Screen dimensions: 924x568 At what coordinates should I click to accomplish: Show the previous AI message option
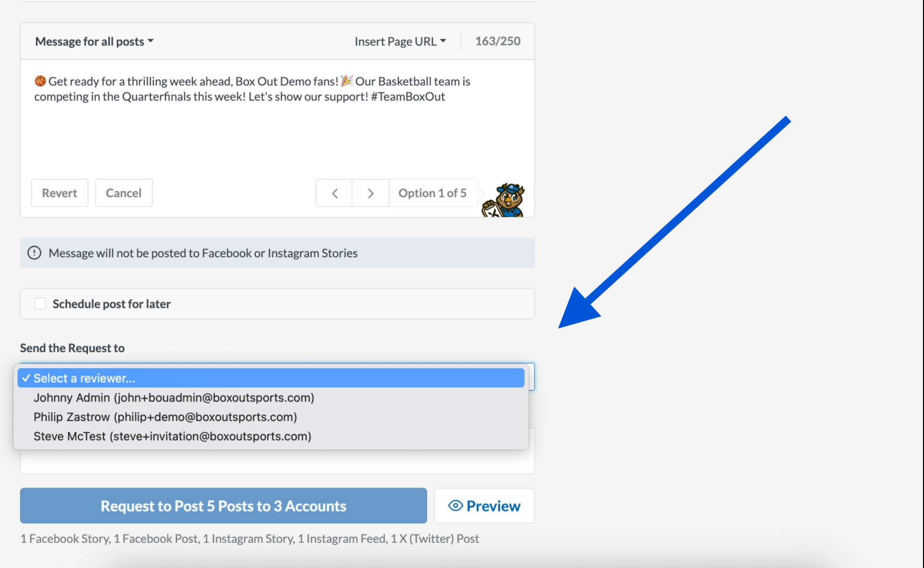(334, 193)
